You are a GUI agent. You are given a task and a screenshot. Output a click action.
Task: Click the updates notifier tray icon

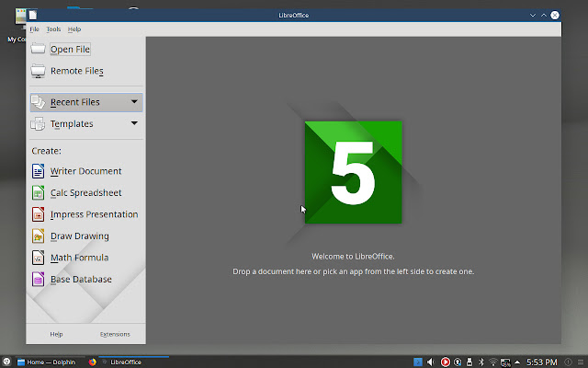pos(458,362)
